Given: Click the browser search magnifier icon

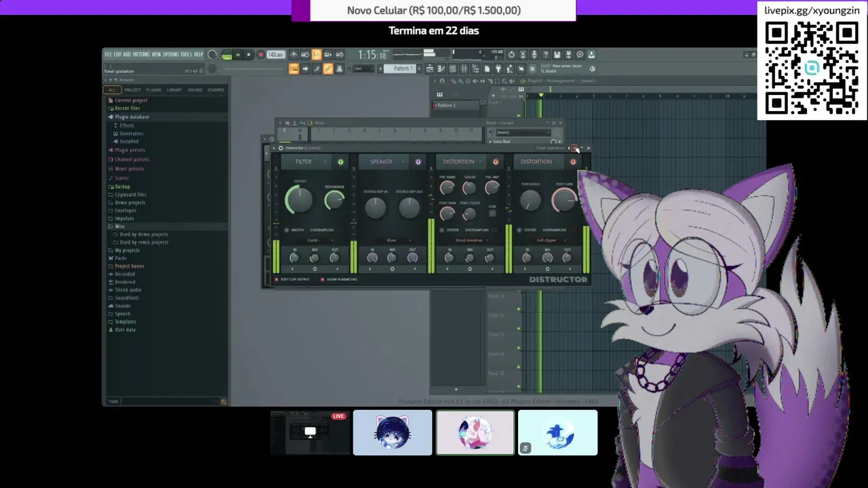Looking at the screenshot, I should pyautogui.click(x=224, y=401).
